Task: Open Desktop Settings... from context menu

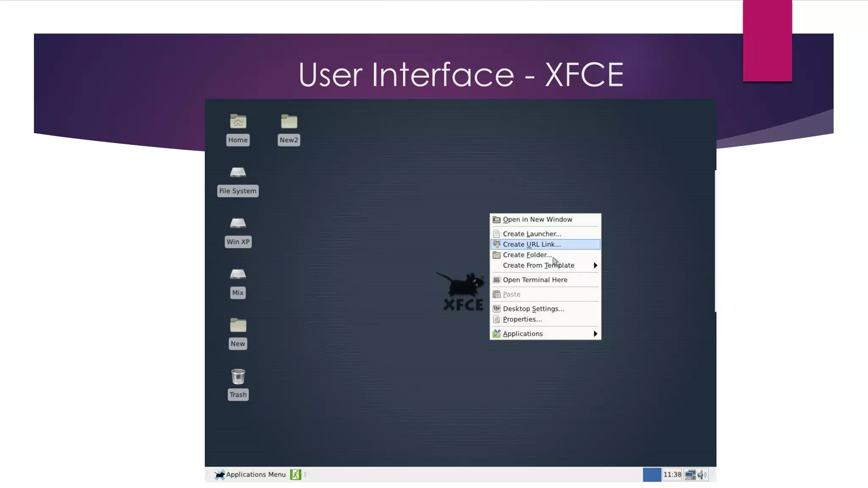Action: click(545, 308)
